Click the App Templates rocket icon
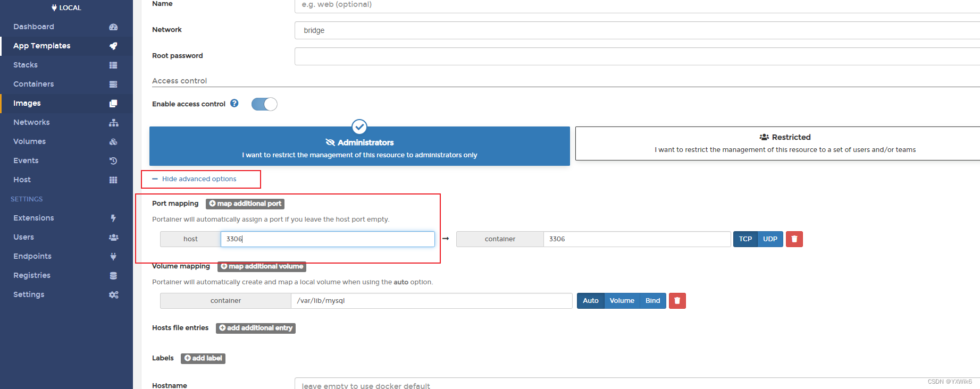Screen dimensions: 980x389 pos(113,46)
